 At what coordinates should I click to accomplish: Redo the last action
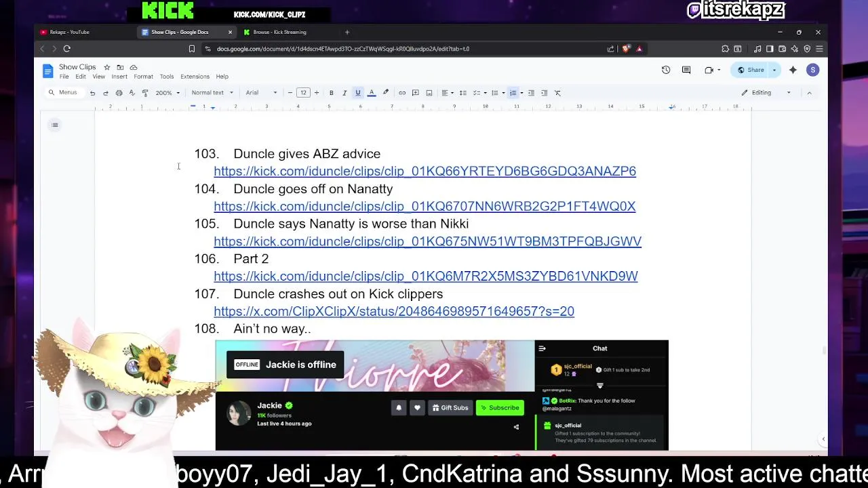tap(105, 93)
